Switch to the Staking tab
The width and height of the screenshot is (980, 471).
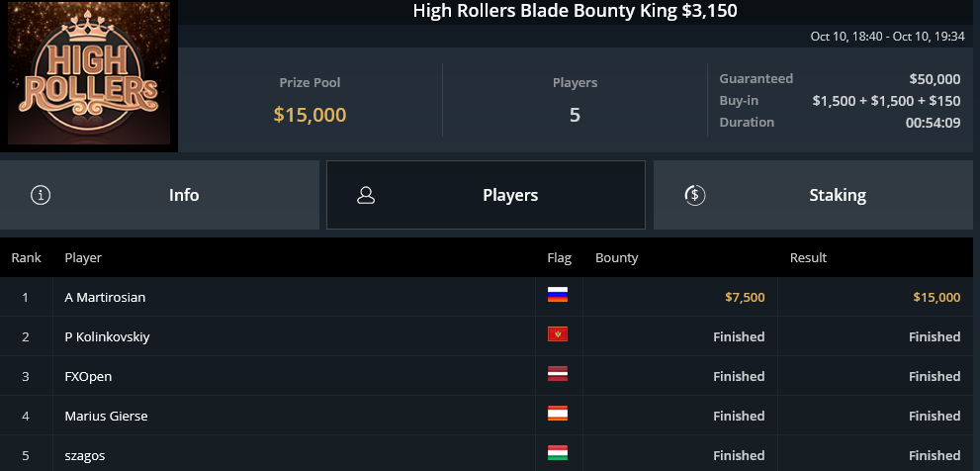pos(813,195)
